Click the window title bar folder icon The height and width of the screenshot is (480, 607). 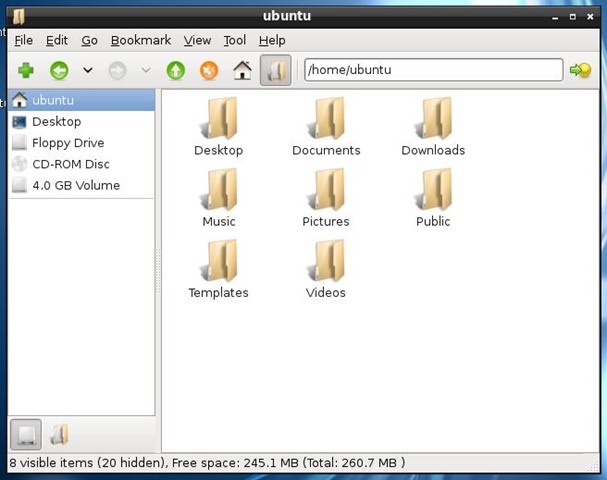[18, 16]
